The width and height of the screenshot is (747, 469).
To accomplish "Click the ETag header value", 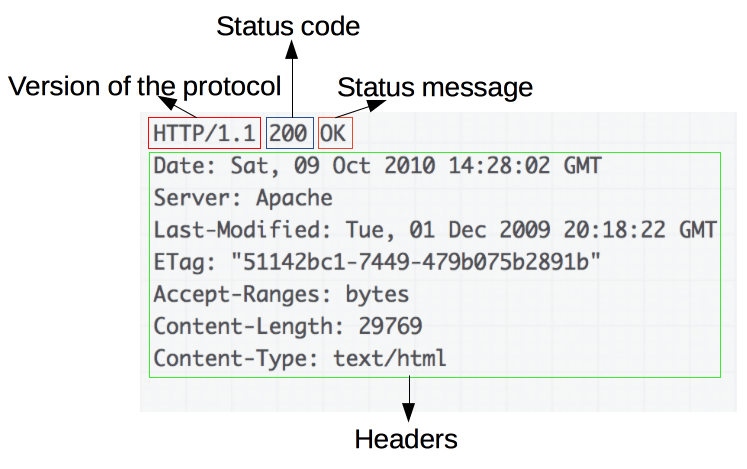I will click(x=415, y=262).
